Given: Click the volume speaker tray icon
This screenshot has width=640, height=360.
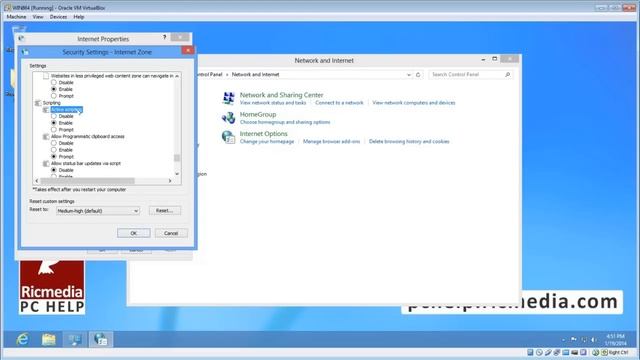Looking at the screenshot, I should tap(593, 339).
